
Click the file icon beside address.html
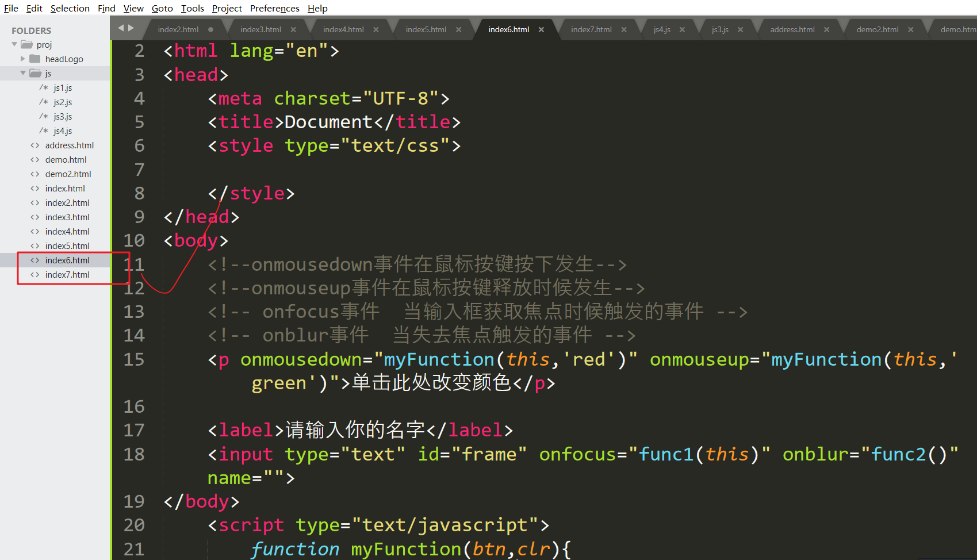click(35, 145)
